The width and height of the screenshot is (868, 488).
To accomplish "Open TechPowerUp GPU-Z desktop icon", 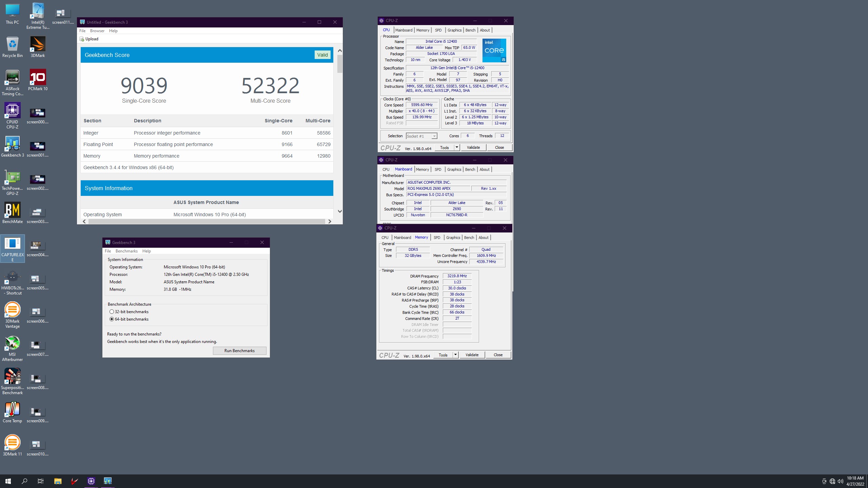I will tap(13, 182).
